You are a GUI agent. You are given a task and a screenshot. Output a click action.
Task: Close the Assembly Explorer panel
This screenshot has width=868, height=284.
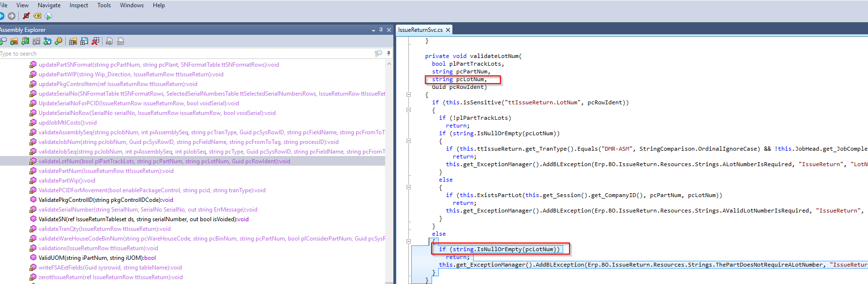point(389,30)
